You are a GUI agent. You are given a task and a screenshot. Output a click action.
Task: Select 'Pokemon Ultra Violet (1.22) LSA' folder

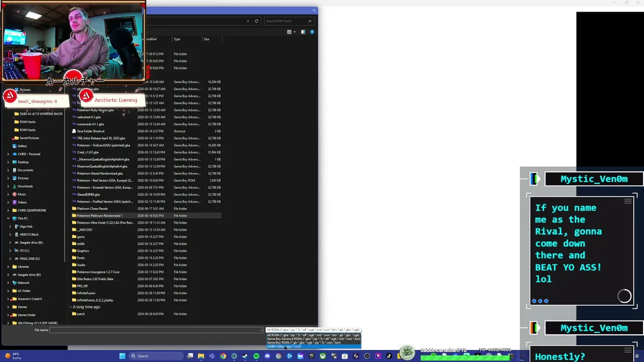105,223
